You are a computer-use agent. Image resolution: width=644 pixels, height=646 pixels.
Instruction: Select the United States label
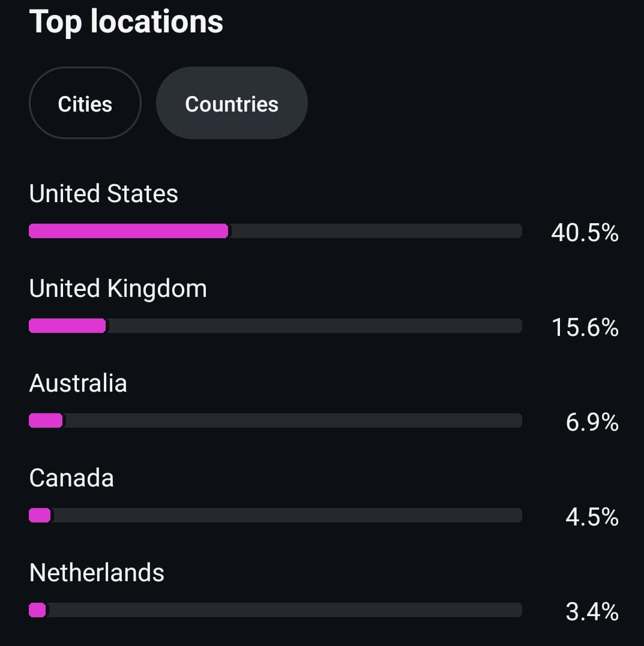(103, 194)
